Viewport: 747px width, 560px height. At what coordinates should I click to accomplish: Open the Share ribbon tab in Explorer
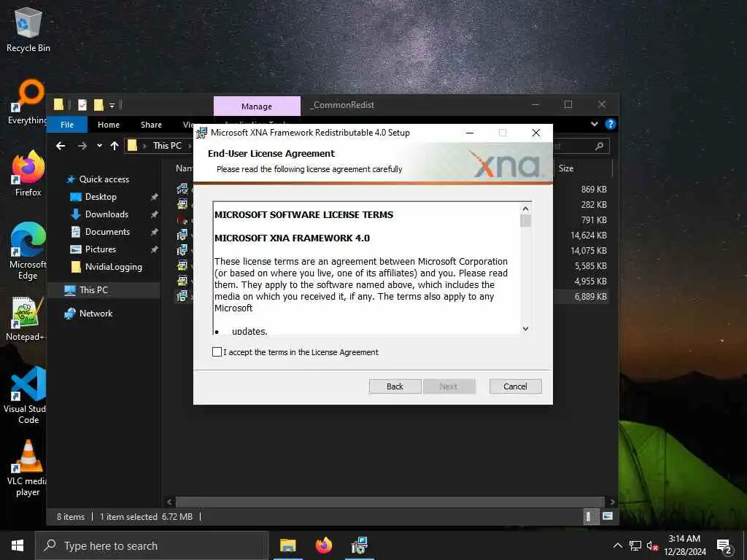pyautogui.click(x=151, y=125)
